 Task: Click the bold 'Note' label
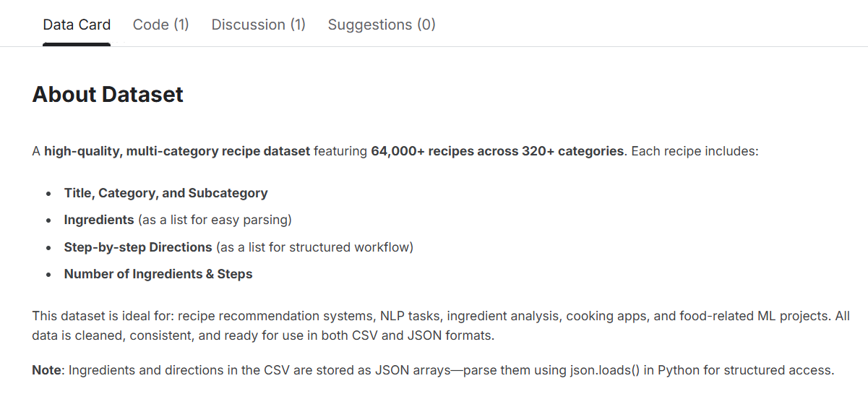[48, 370]
